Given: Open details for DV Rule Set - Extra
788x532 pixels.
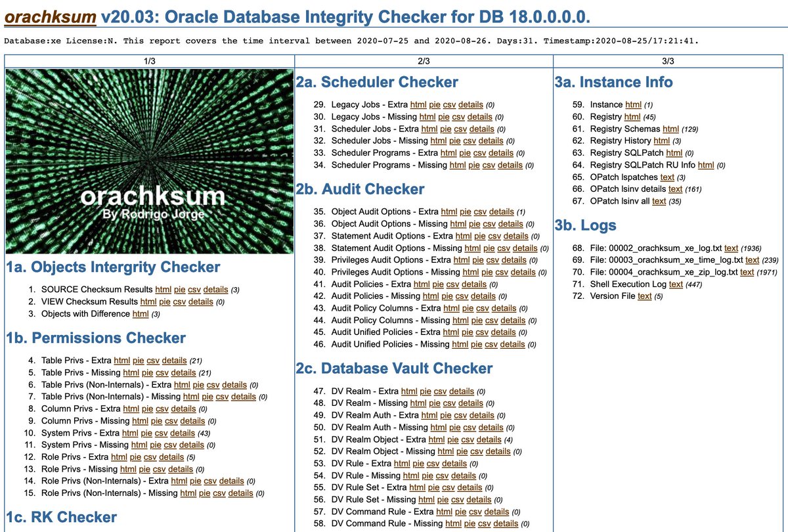Looking at the screenshot, I should (x=470, y=487).
